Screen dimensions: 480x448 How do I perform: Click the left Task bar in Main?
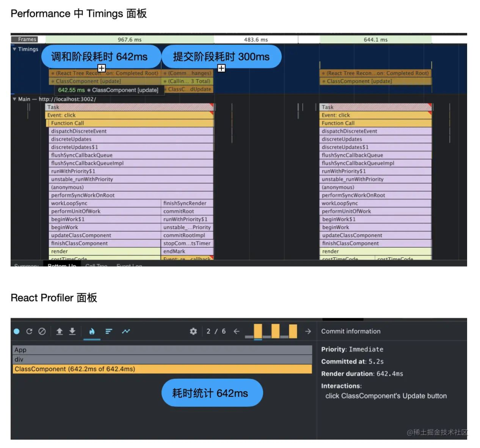coord(129,107)
